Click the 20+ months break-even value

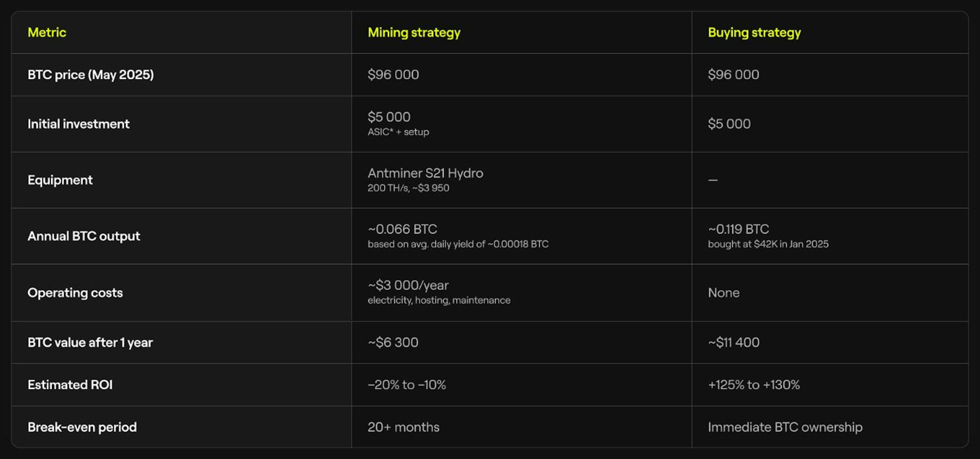[x=403, y=427]
